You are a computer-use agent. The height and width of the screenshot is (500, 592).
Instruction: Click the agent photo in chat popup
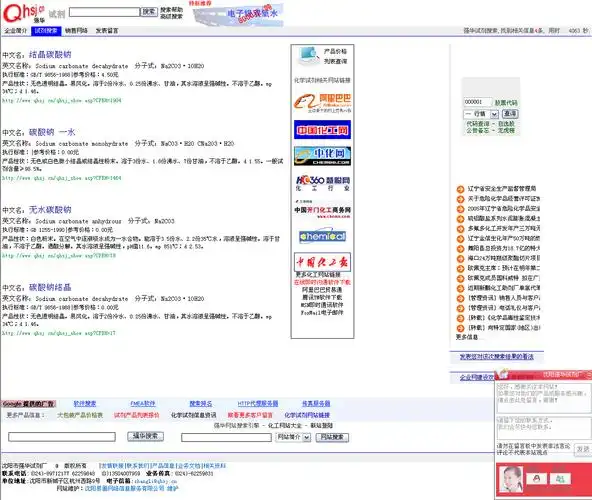click(511, 478)
